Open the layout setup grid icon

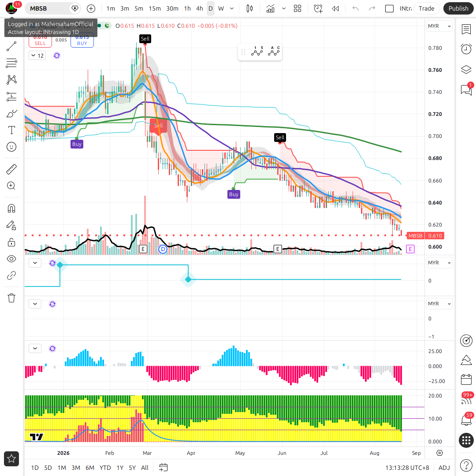[x=297, y=8]
